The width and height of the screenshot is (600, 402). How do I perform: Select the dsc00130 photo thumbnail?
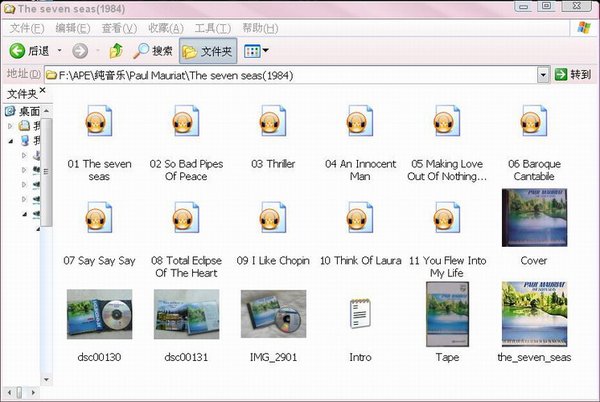pyautogui.click(x=99, y=314)
